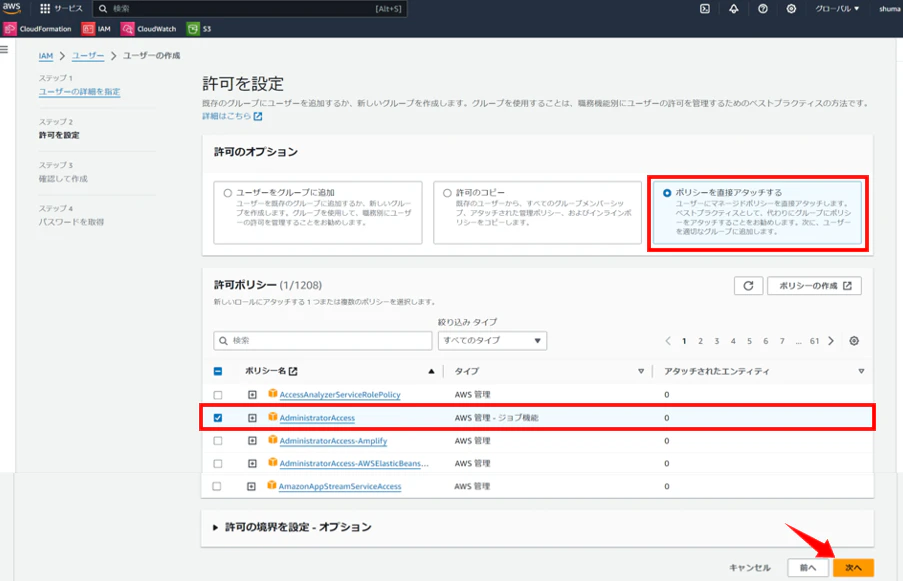
Task: Go to previous page of policies
Action: [668, 341]
